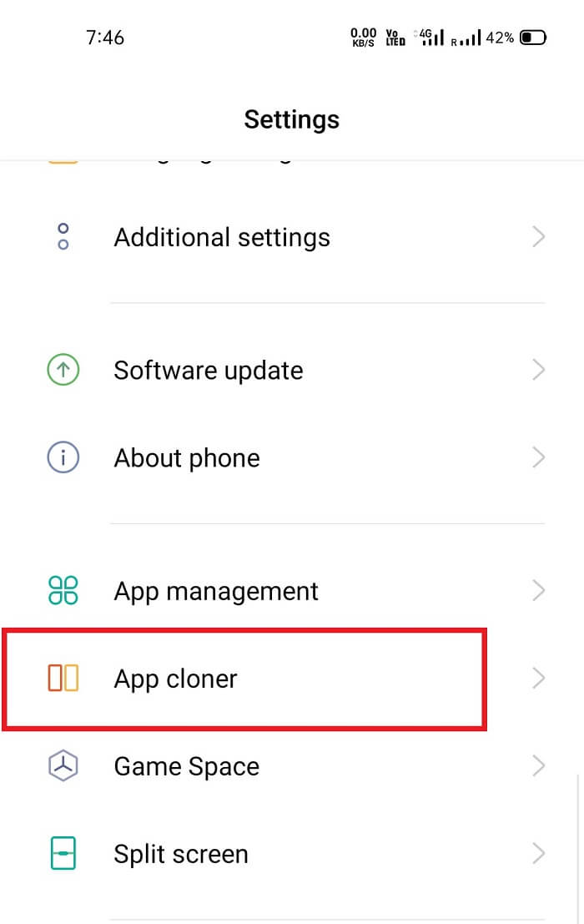Open App cloner using right chevron
584x924 pixels.
coord(538,679)
